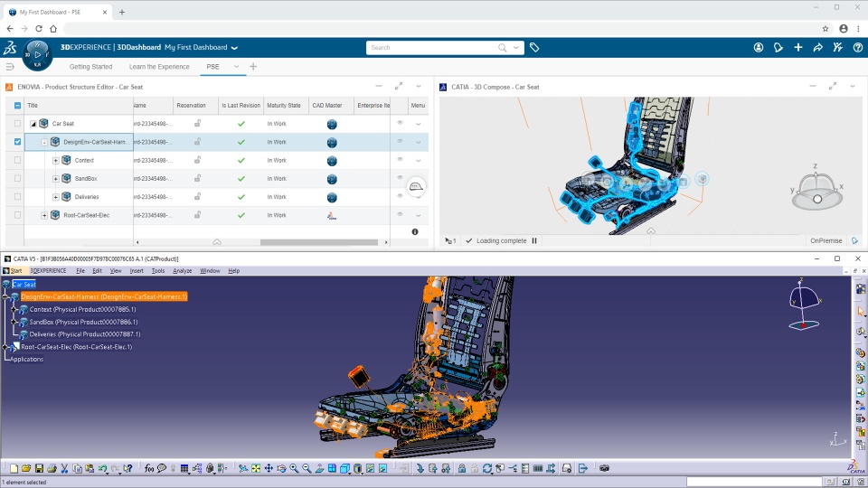Open the Analyze menu in CATIA
This screenshot has height=488, width=868.
coord(182,270)
